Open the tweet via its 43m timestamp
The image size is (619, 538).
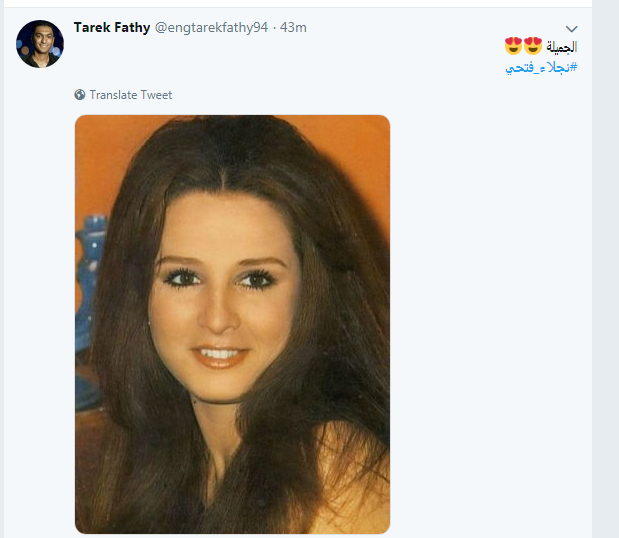293,28
